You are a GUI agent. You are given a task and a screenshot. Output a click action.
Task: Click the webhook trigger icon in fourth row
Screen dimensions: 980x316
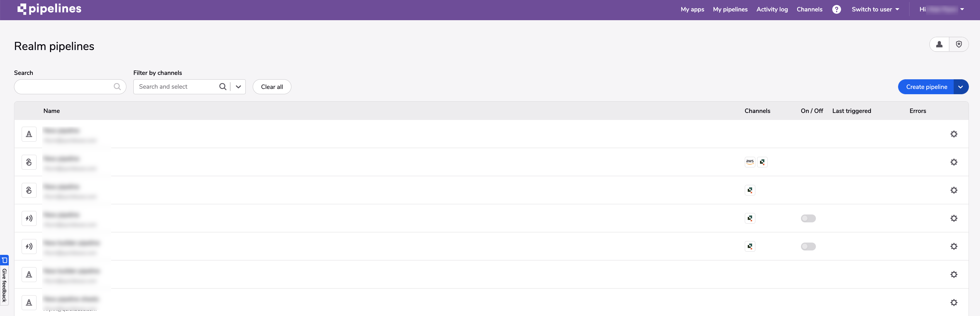[29, 218]
